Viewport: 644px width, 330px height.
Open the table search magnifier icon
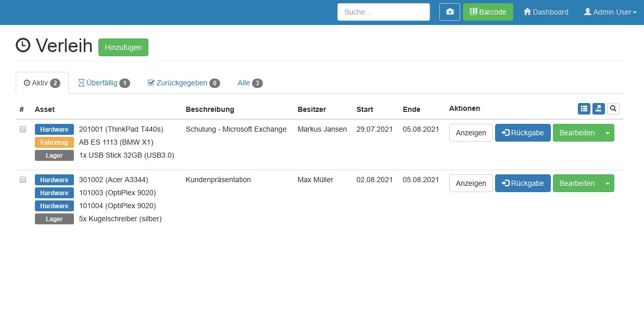(613, 108)
